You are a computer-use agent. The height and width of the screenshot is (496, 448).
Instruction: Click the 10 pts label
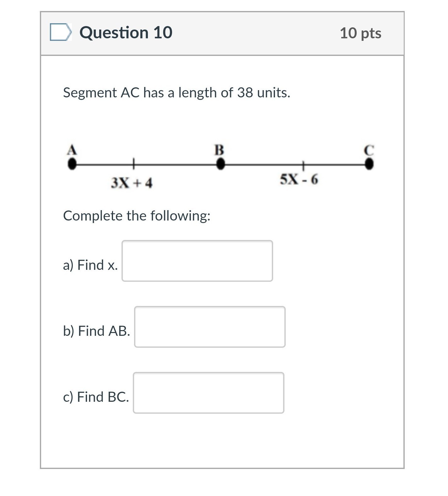click(x=360, y=33)
